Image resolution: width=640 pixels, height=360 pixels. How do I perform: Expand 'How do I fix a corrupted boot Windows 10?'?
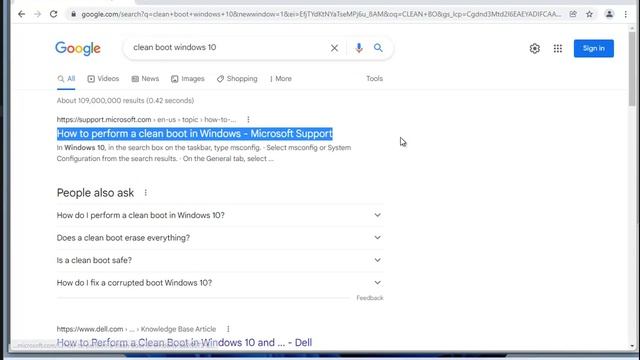tap(220, 282)
